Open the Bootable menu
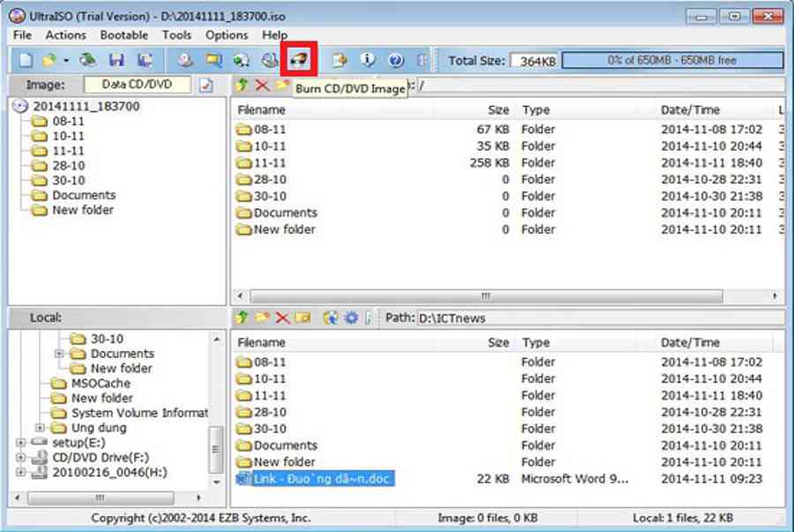 click(x=124, y=35)
